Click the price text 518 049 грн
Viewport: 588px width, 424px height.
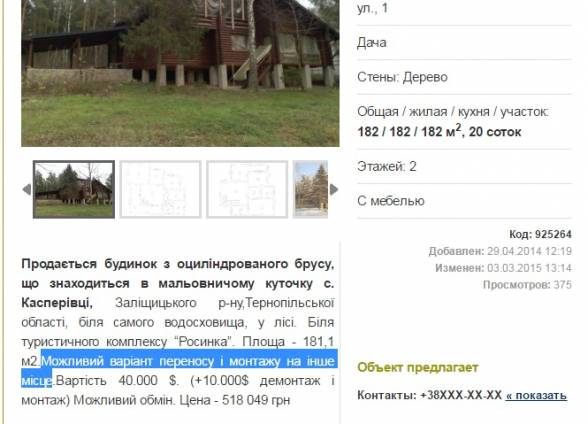256,400
